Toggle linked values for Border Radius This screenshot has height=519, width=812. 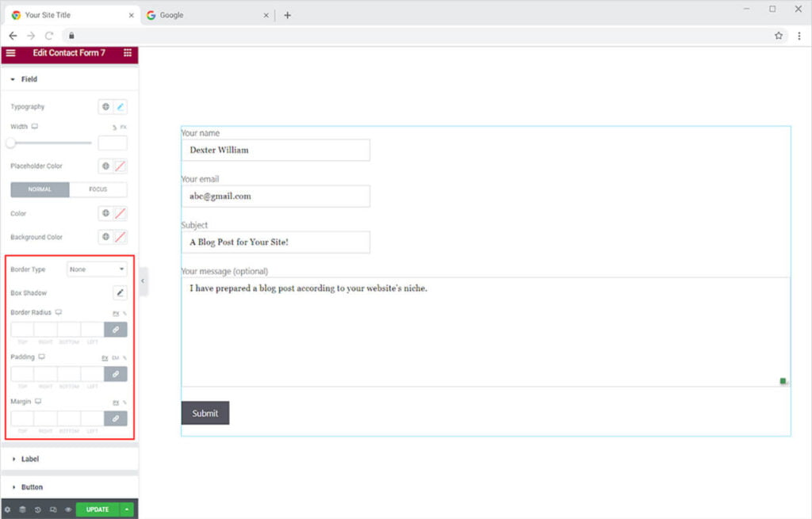coord(115,329)
